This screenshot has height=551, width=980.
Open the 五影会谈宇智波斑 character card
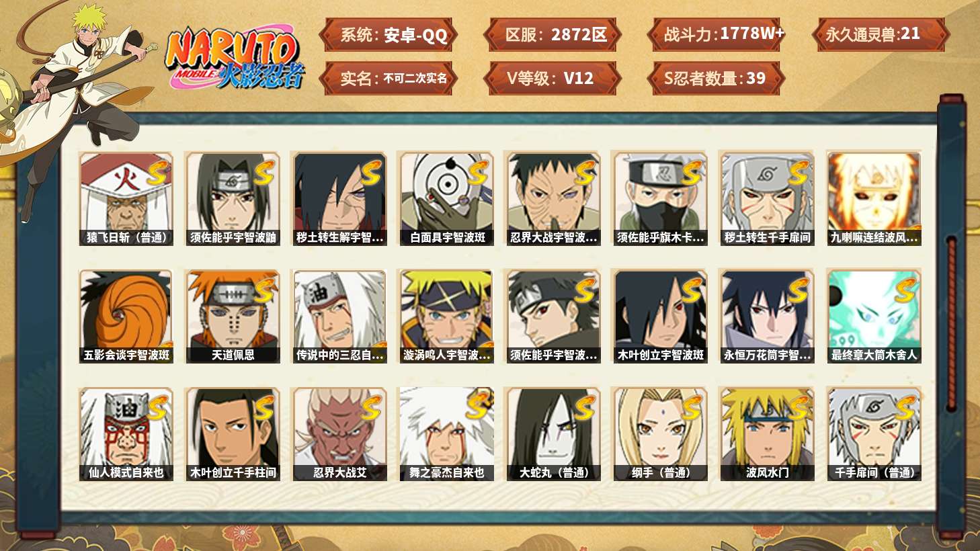coord(126,316)
